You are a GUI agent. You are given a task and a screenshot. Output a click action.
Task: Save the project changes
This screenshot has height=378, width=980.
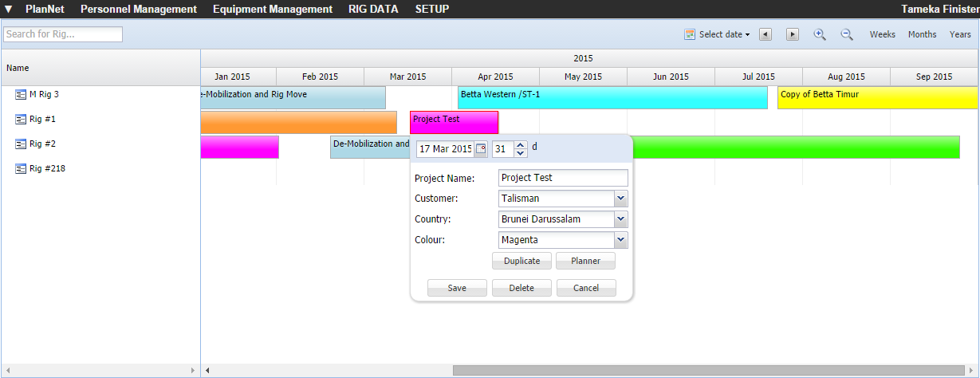[x=457, y=288]
